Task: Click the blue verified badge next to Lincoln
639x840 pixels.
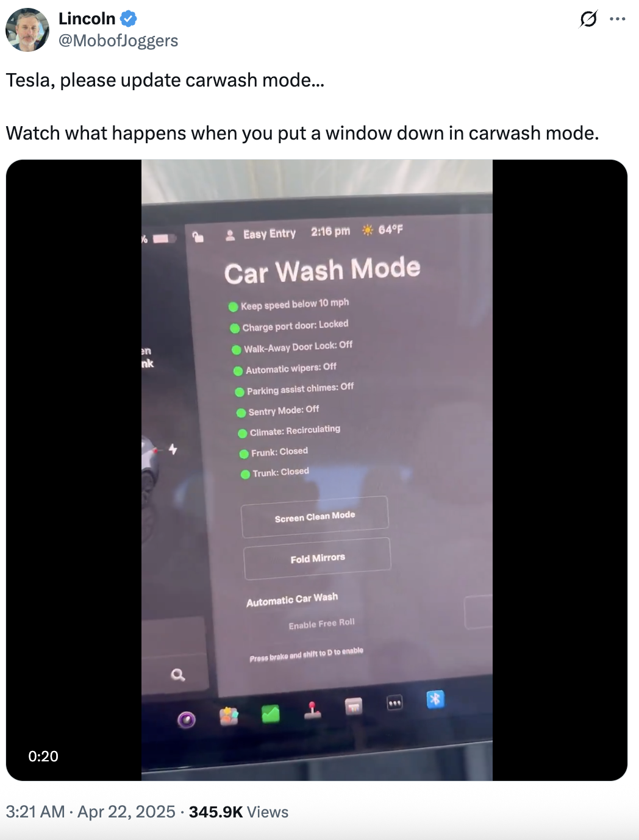Action: pyautogui.click(x=128, y=19)
